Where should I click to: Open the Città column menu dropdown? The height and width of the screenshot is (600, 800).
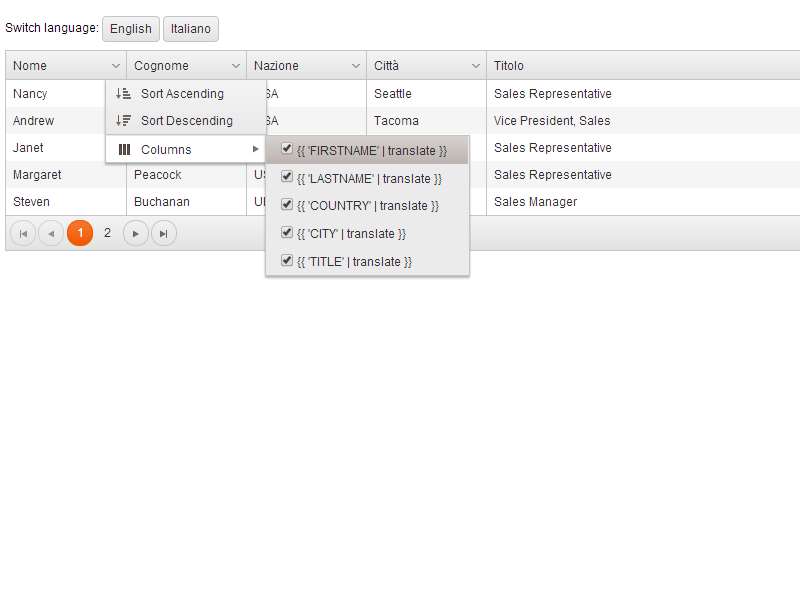tap(476, 66)
